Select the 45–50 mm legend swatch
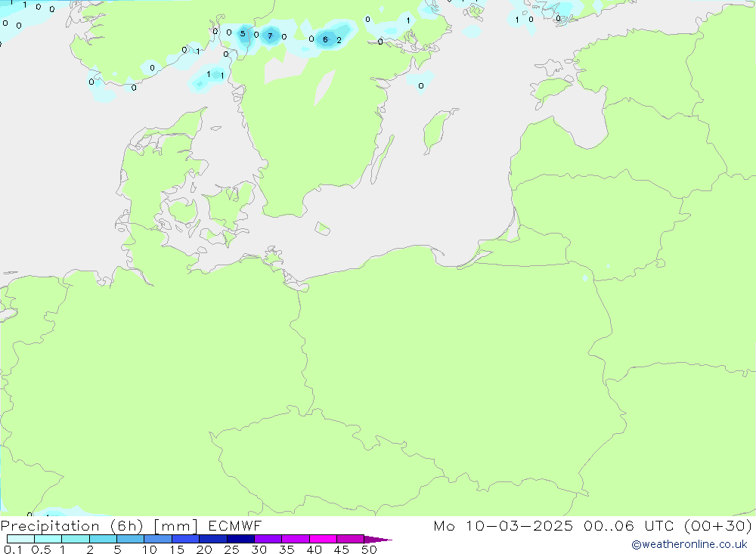The image size is (756, 554). click(351, 539)
